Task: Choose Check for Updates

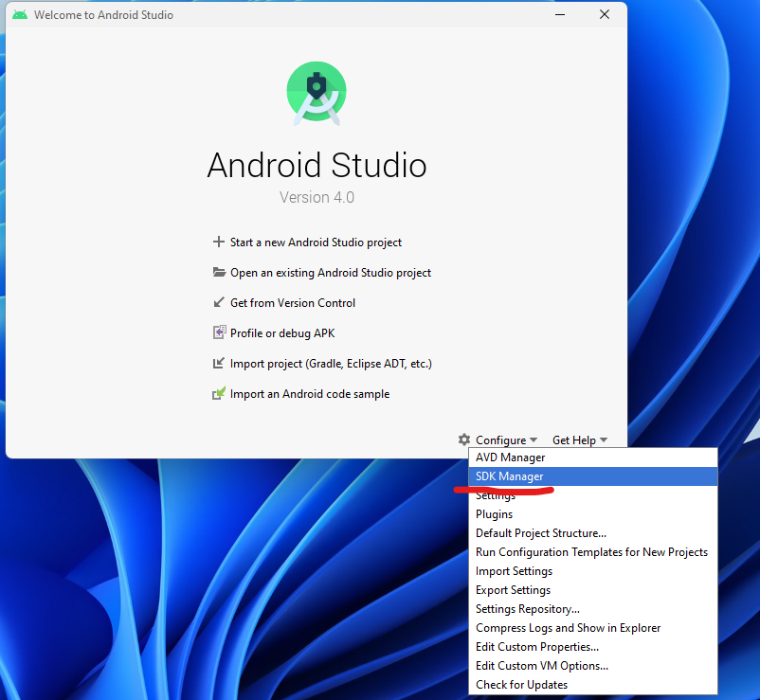Action: (x=521, y=685)
